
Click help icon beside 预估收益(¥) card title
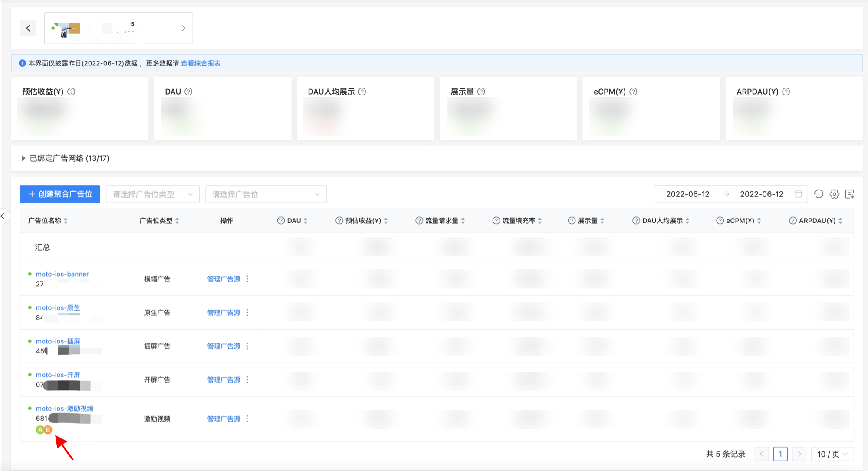(x=71, y=92)
